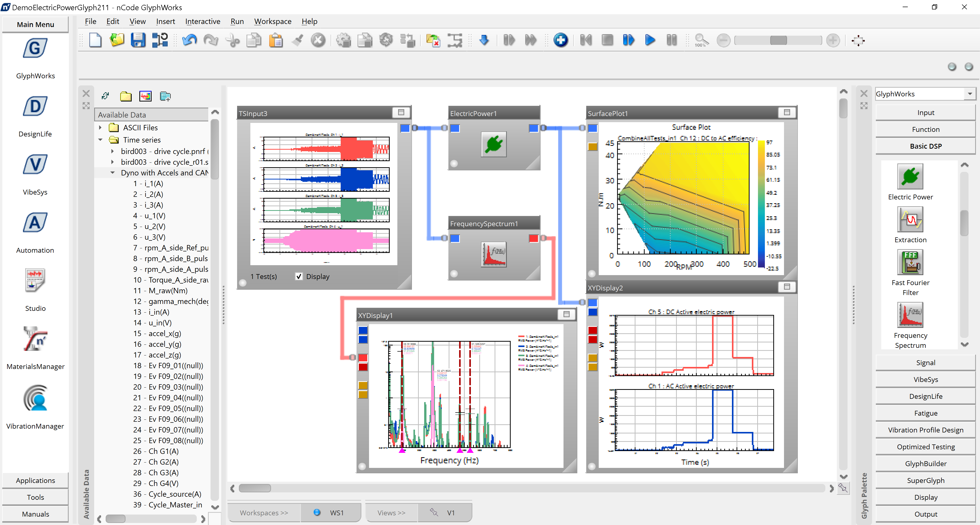Viewport: 980px width, 525px height.
Task: Undo the last action via toolbar
Action: (189, 40)
